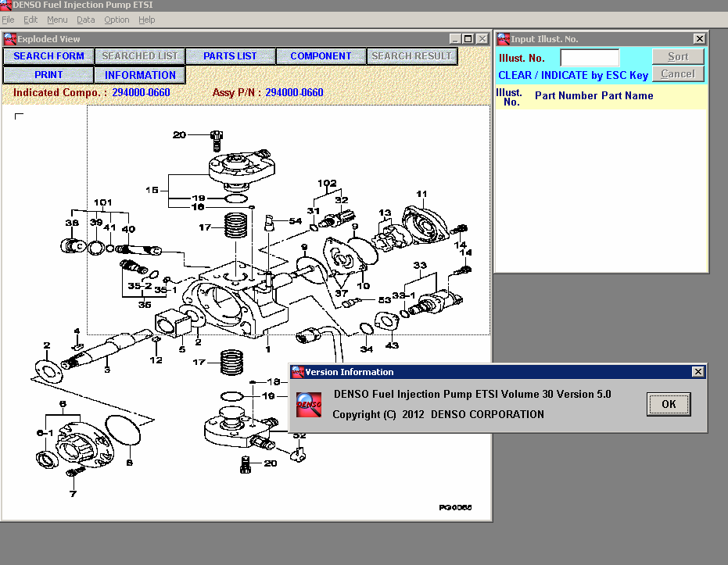Click the Exploded View window title bar icon

tap(9, 38)
